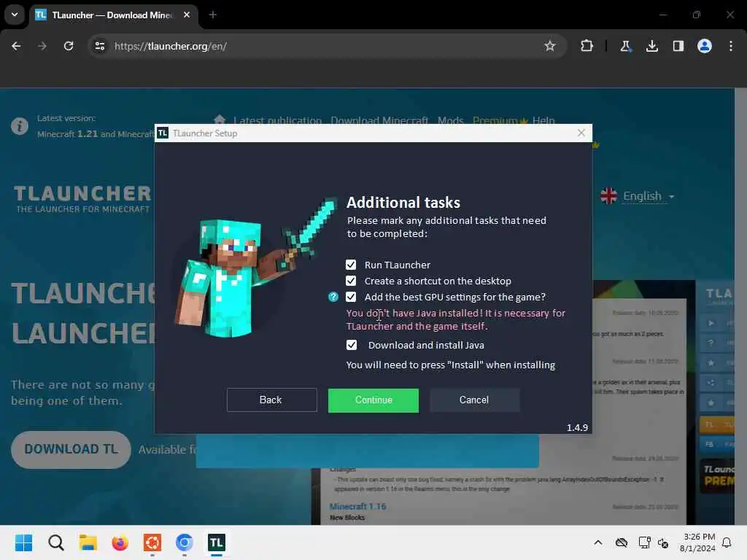This screenshot has height=560, width=747.
Task: Close the TLauncher browser tab
Action: pos(187,15)
